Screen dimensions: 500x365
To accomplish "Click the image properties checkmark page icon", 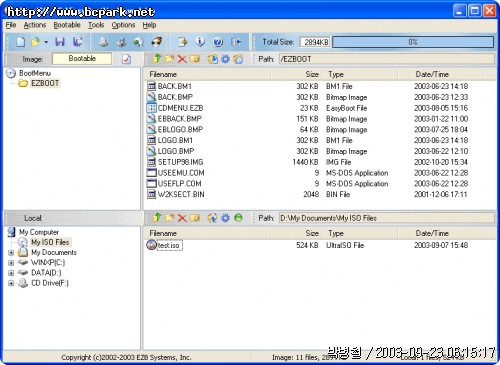I will point(126,59).
